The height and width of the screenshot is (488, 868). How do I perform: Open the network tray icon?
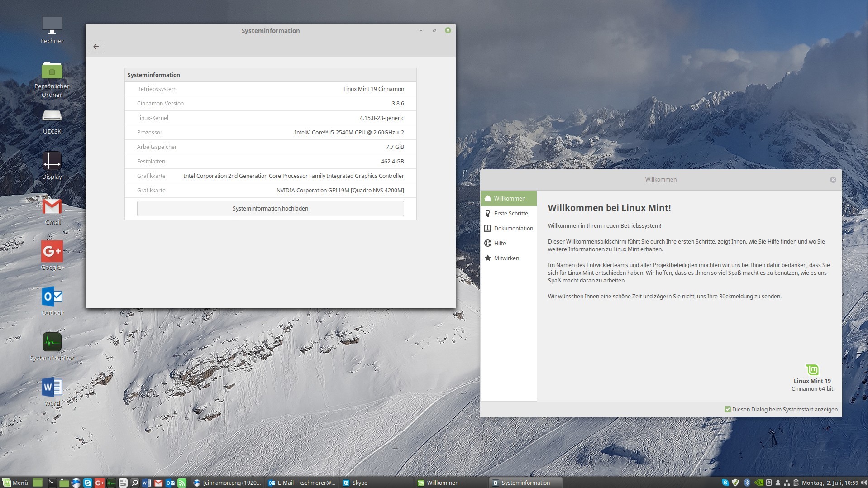(787, 483)
